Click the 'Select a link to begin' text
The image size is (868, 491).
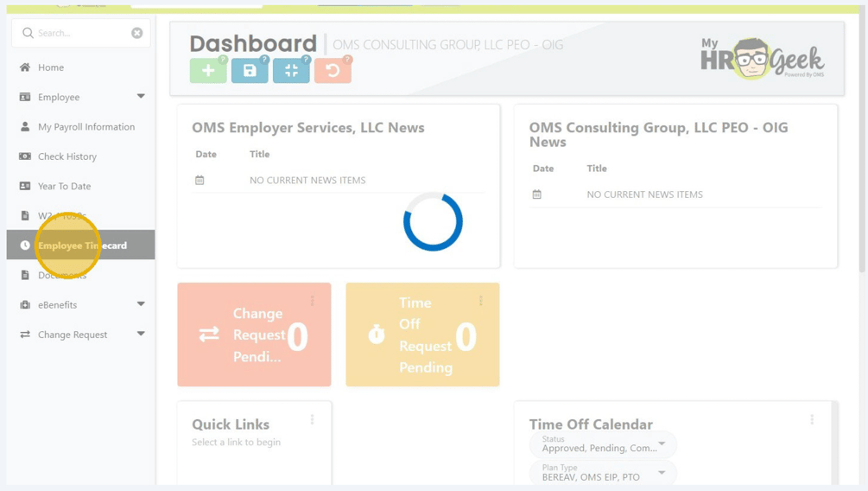click(237, 443)
